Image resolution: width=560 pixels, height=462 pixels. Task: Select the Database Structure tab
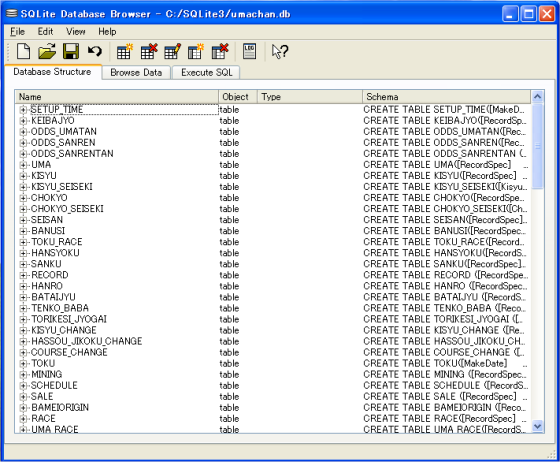tap(52, 72)
